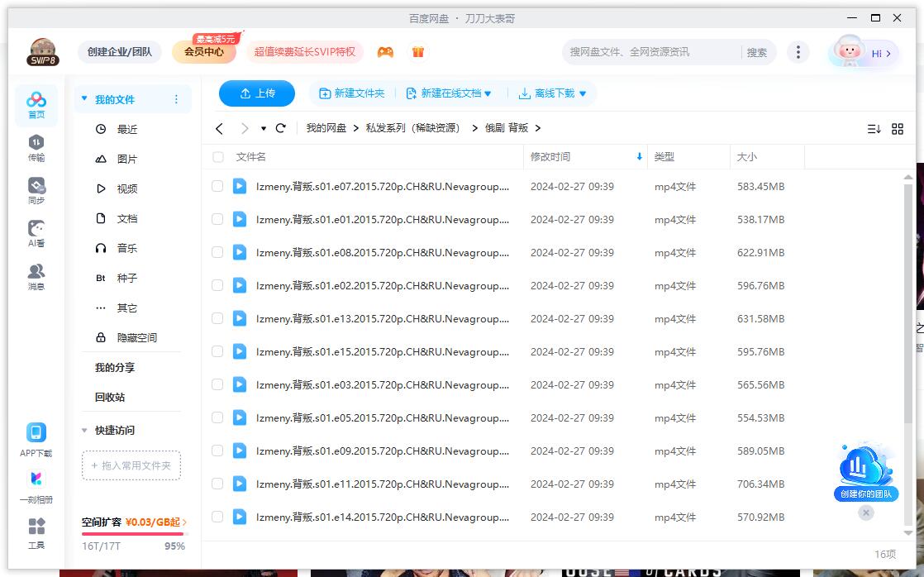
Task: Collapse the 快捷访问 section
Action: click(x=83, y=430)
